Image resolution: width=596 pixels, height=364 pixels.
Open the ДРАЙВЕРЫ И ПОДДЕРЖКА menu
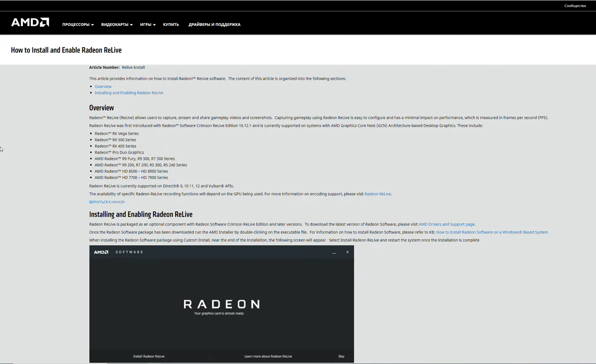coord(214,24)
